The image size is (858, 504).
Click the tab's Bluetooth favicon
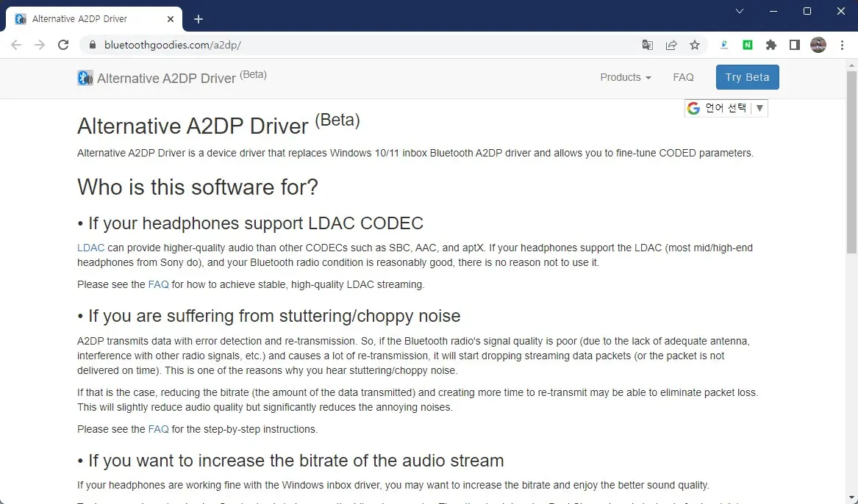(x=21, y=18)
